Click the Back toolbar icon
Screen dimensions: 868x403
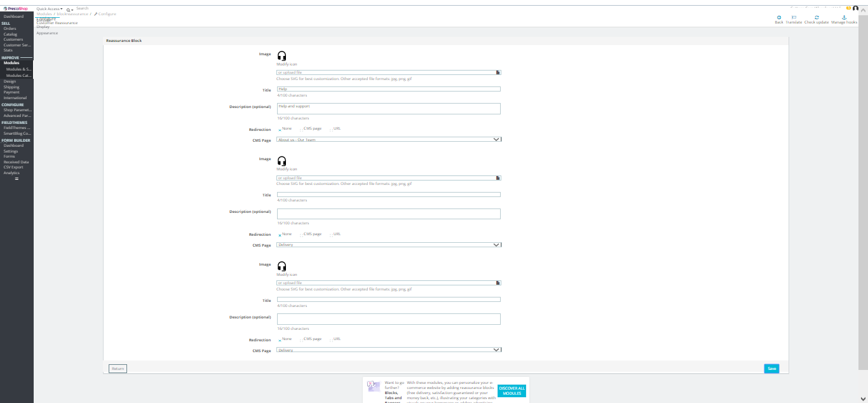point(779,18)
